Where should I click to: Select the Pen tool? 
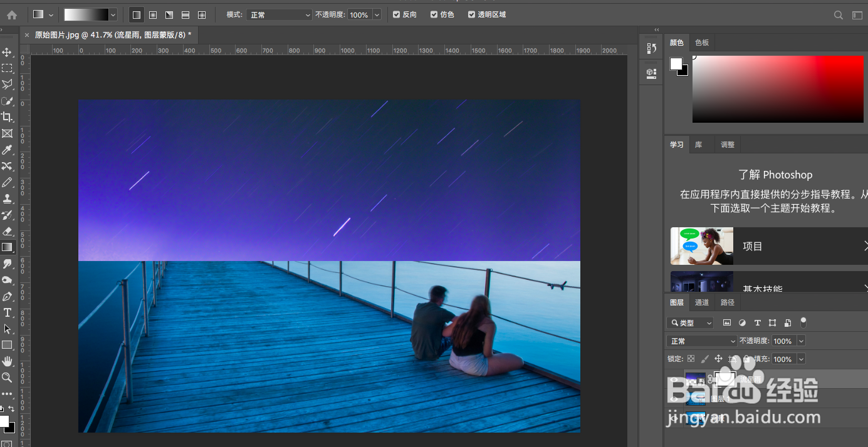point(8,296)
